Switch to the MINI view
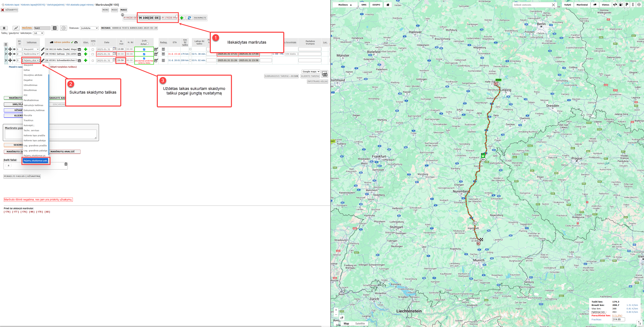This screenshot has height=327, width=644. [105, 10]
